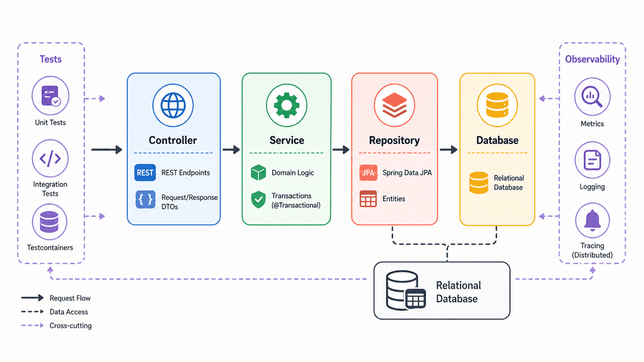Click the Tracing (Distributed) label

[592, 250]
